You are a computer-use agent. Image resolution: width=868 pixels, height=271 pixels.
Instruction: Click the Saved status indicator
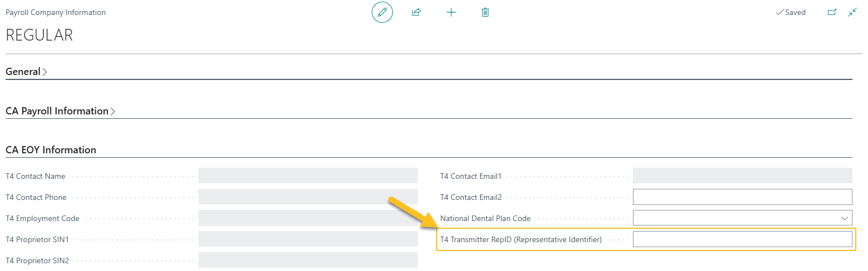pos(790,12)
